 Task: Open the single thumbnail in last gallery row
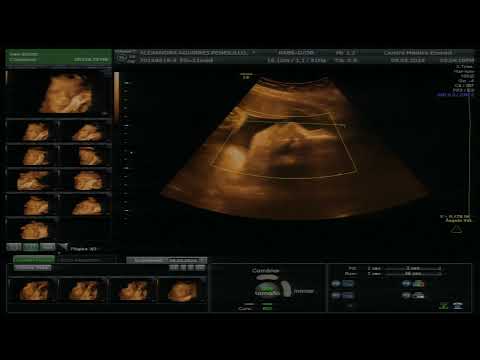(32, 229)
